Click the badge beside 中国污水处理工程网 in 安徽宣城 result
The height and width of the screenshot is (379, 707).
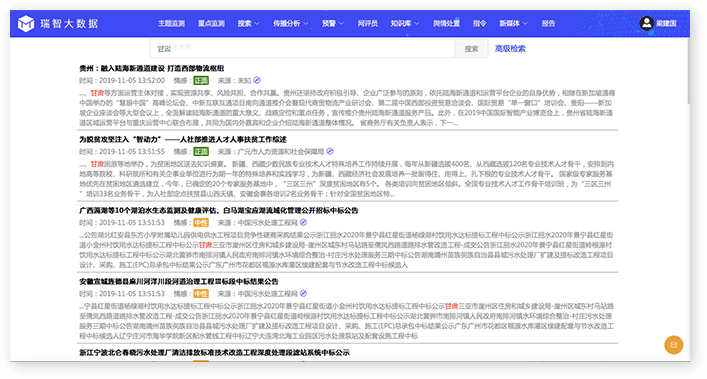coord(303,293)
